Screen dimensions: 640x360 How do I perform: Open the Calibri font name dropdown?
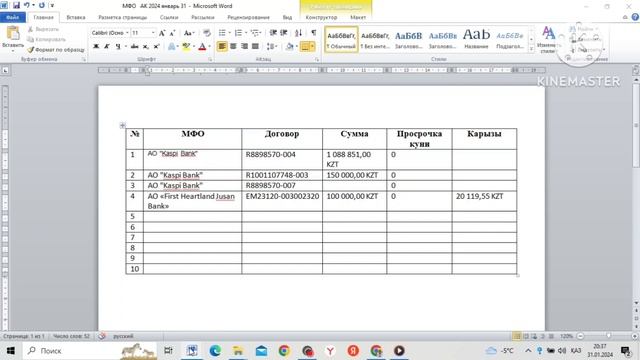[127, 33]
